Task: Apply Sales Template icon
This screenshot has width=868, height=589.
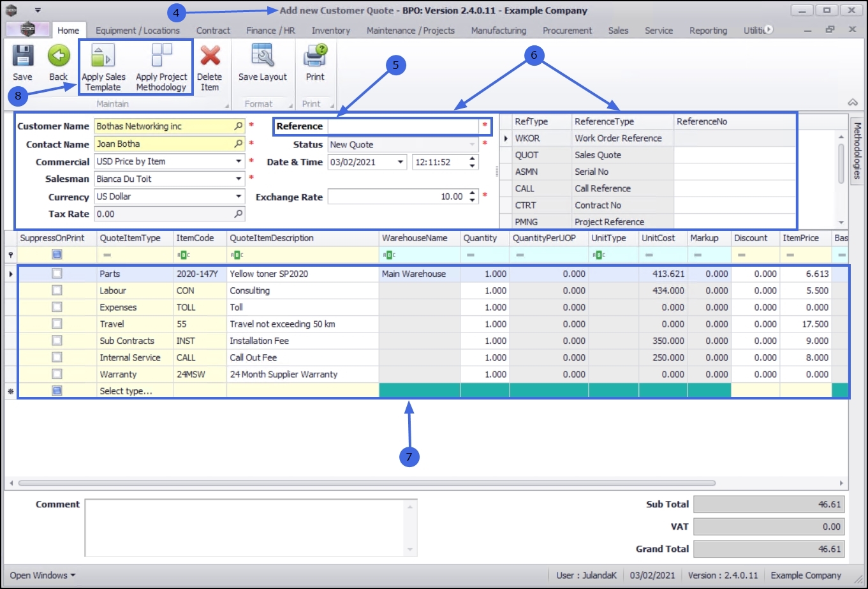Action: tap(103, 57)
